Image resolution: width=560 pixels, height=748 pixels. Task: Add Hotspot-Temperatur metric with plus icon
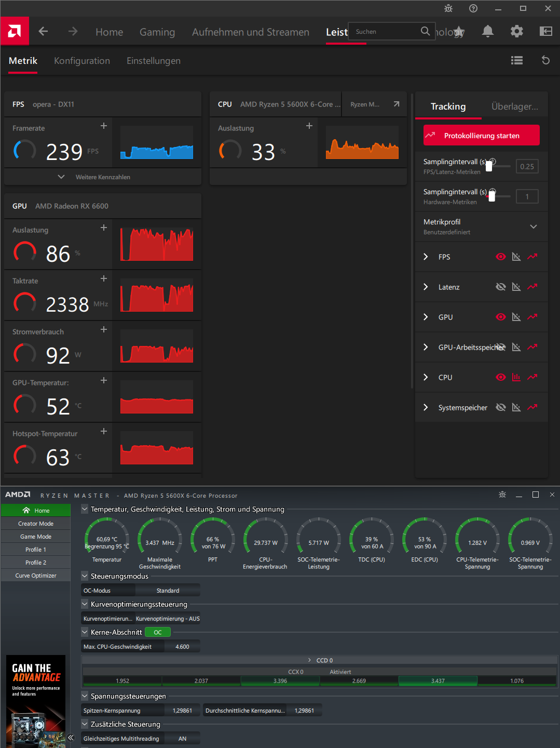point(104,431)
